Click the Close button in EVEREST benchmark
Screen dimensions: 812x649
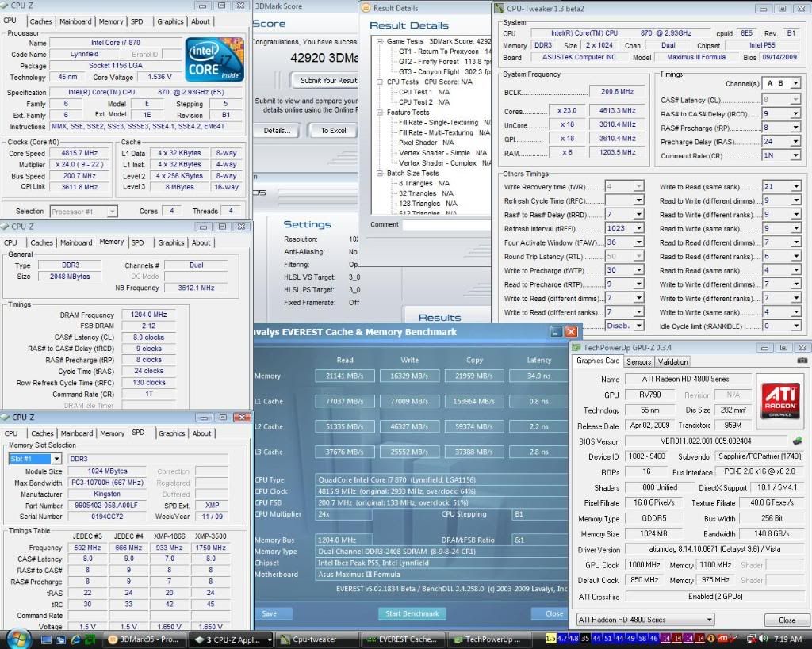[552, 614]
